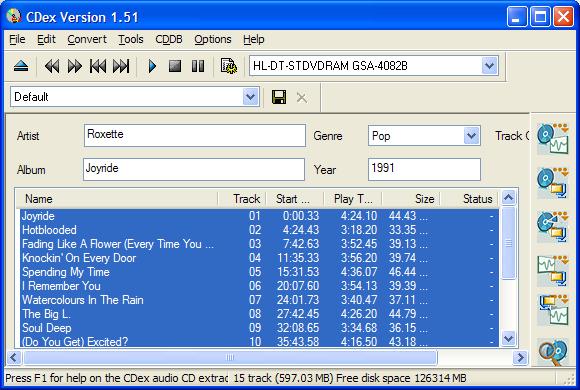This screenshot has height=390, width=580.
Task: Open the File menu
Action: (17, 39)
